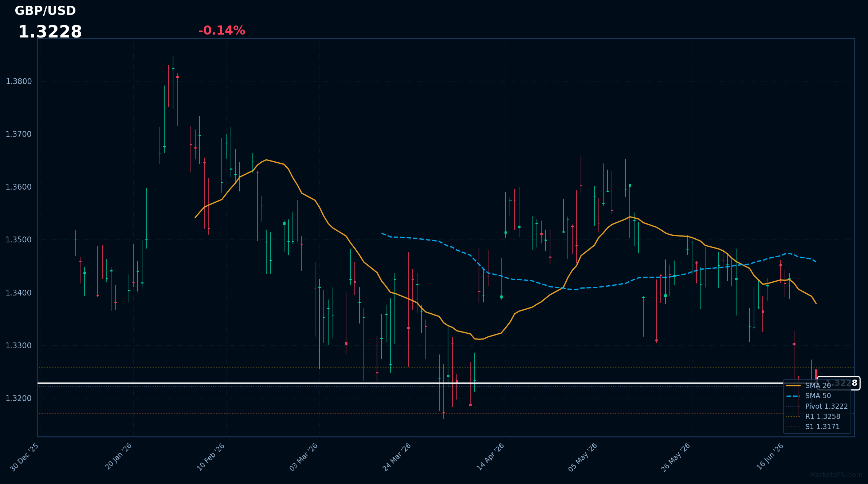Click the Pivot 1.3222 legend entry
Viewport: 868px width, 484px height.
(817, 406)
